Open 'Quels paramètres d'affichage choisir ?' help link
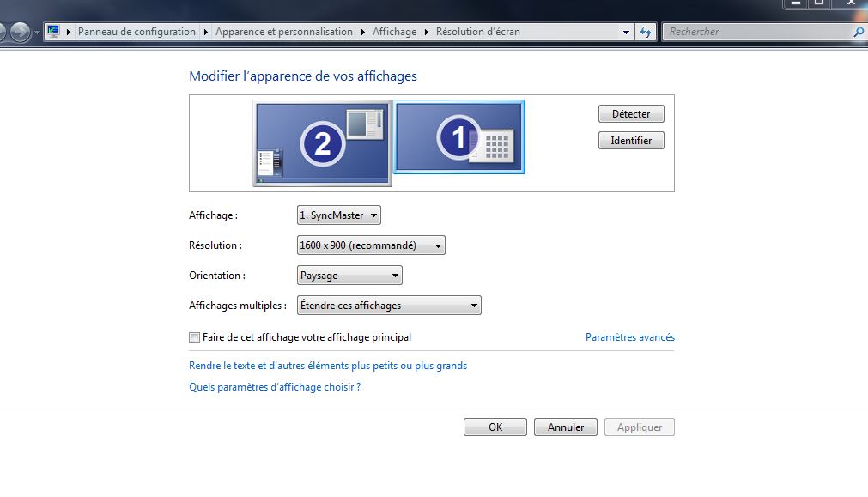 (275, 387)
